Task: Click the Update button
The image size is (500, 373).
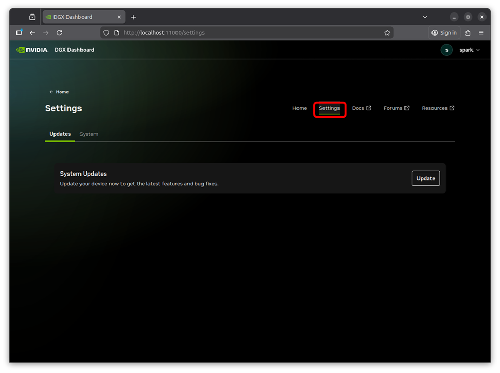Action: 426,178
